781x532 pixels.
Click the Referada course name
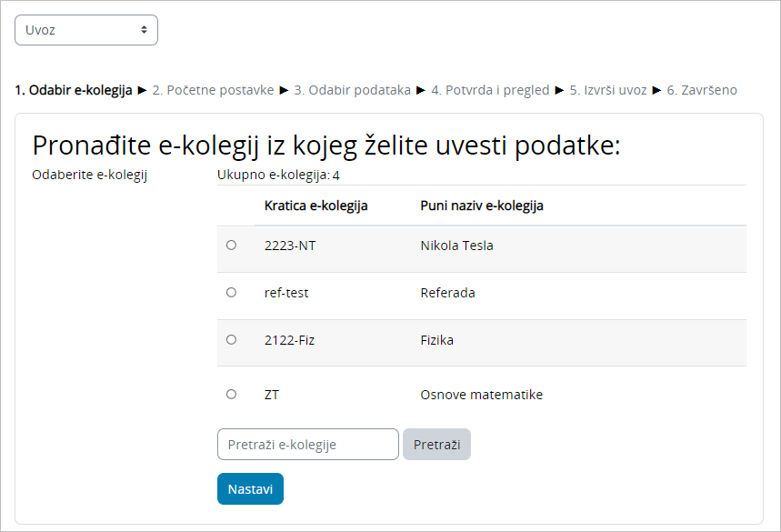pyautogui.click(x=447, y=293)
